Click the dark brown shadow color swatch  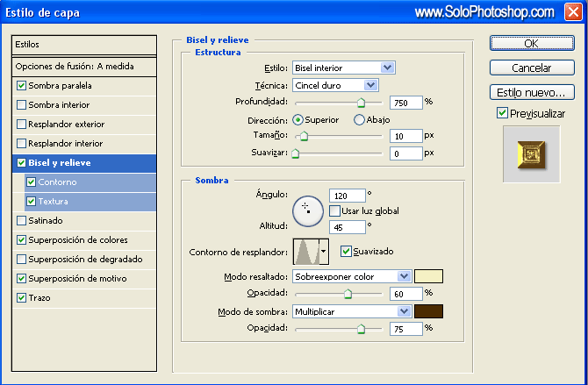[x=428, y=311]
